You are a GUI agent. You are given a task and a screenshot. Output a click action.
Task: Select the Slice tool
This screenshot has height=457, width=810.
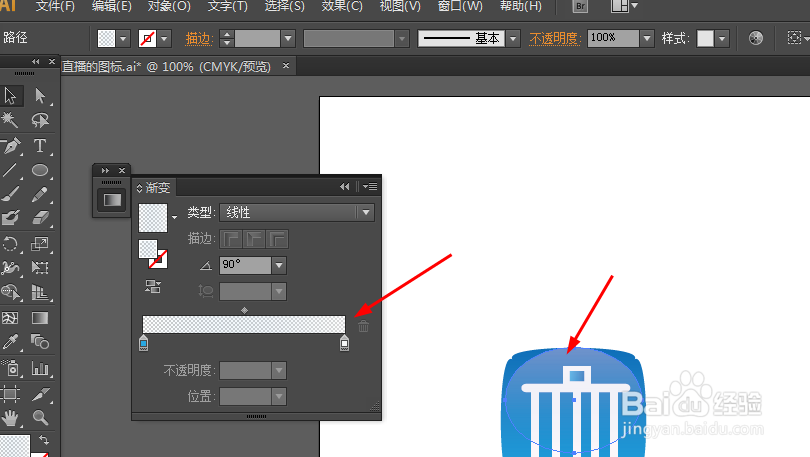tap(40, 394)
